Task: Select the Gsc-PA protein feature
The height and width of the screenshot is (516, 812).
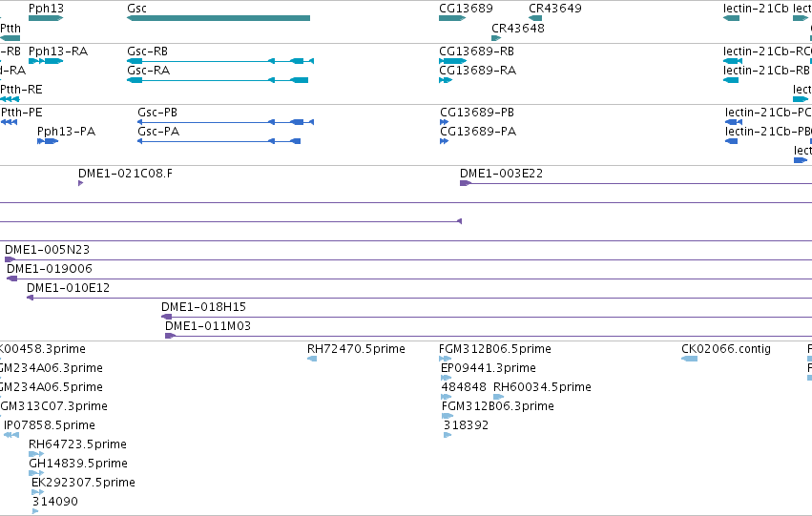Action: [x=219, y=141]
